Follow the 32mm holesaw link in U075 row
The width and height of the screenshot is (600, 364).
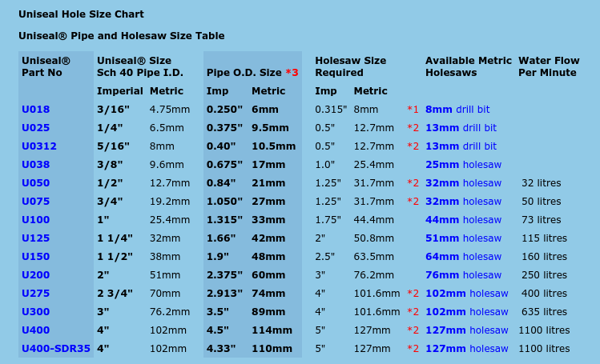click(x=463, y=202)
